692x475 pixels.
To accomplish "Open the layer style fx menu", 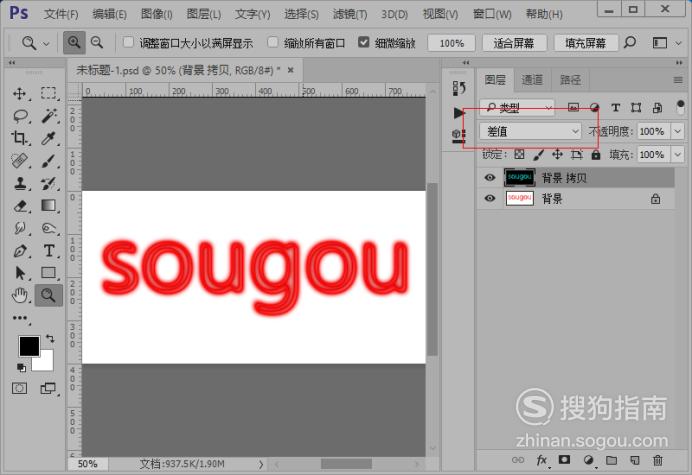I will pyautogui.click(x=542, y=460).
